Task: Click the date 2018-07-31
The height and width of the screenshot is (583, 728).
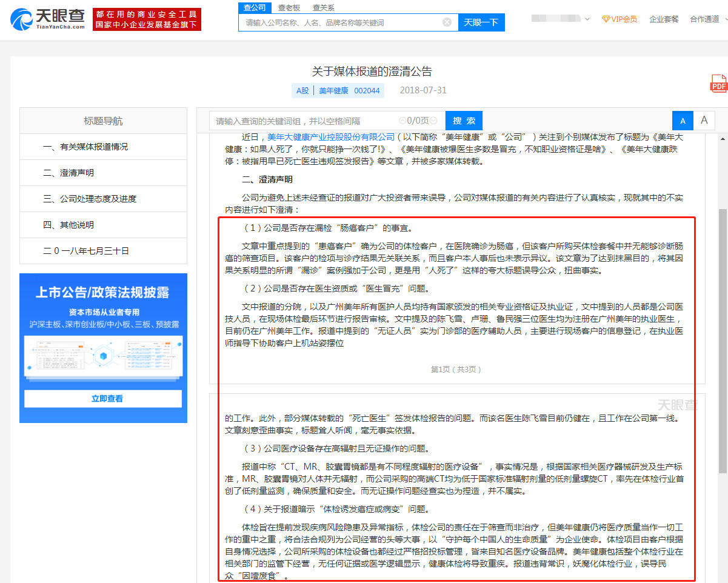Action: [423, 90]
